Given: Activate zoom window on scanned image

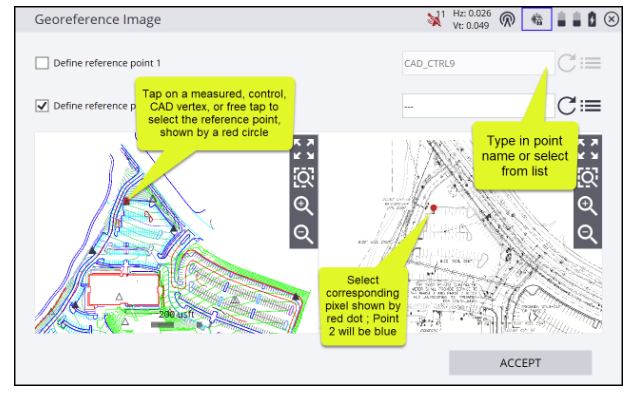Looking at the screenshot, I should pos(588,177).
